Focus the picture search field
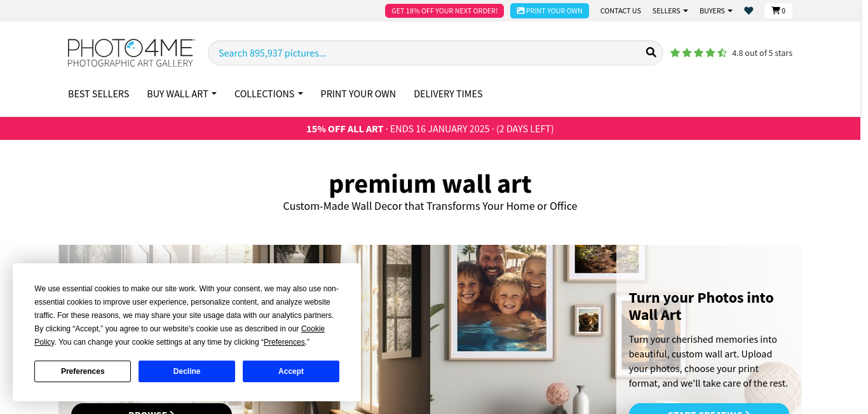 [x=426, y=53]
